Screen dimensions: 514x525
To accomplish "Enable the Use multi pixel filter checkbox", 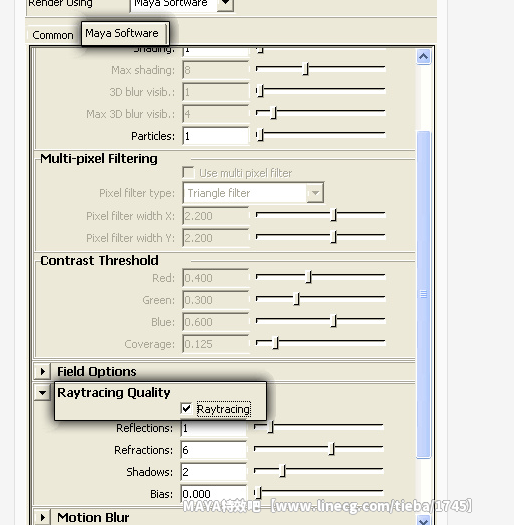I will pos(188,173).
